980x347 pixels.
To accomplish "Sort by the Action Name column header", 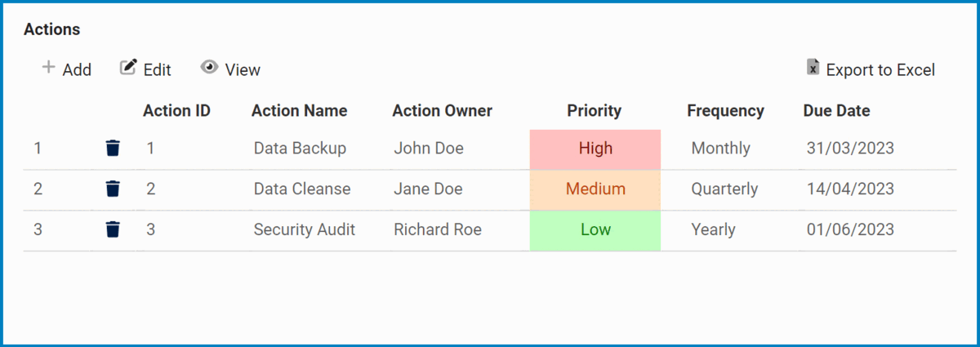I will tap(299, 111).
